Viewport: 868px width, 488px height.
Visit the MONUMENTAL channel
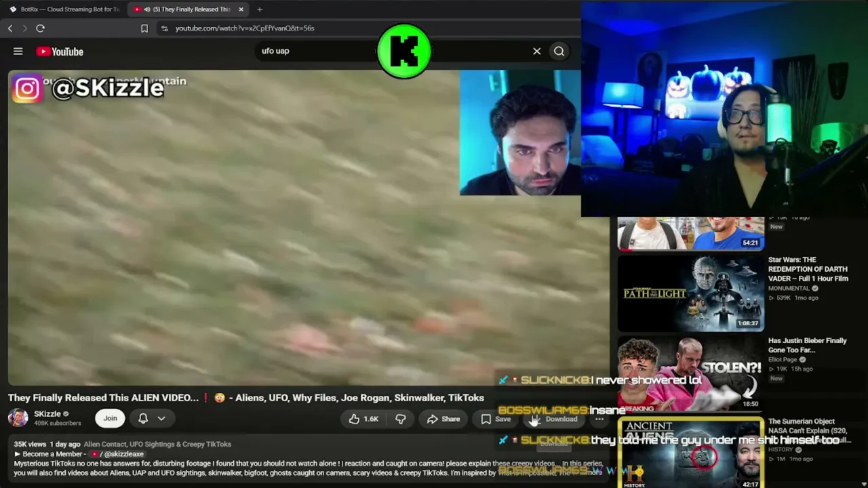tap(789, 288)
